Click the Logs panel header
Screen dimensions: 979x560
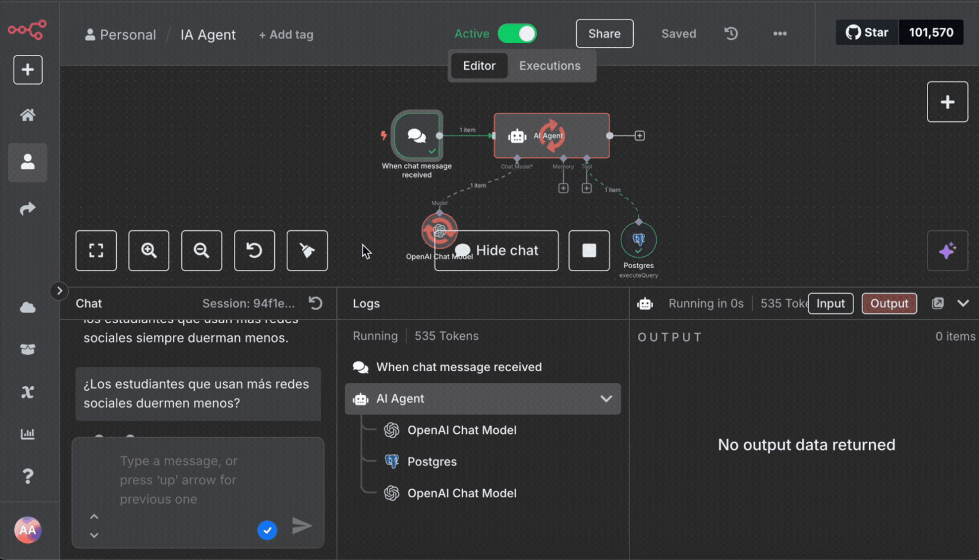[x=366, y=303]
